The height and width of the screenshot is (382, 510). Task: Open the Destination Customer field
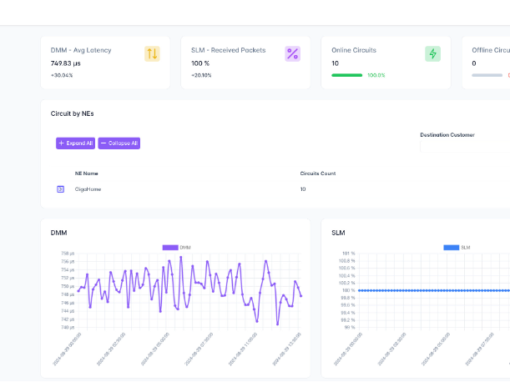465,147
